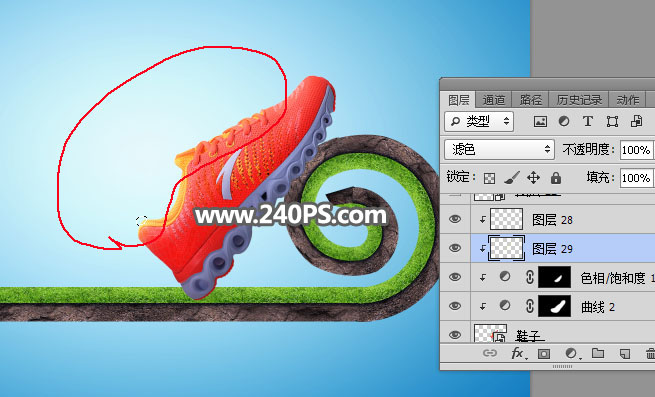Image resolution: width=655 pixels, height=397 pixels.
Task: Switch to the 动作 tab
Action: tap(628, 100)
